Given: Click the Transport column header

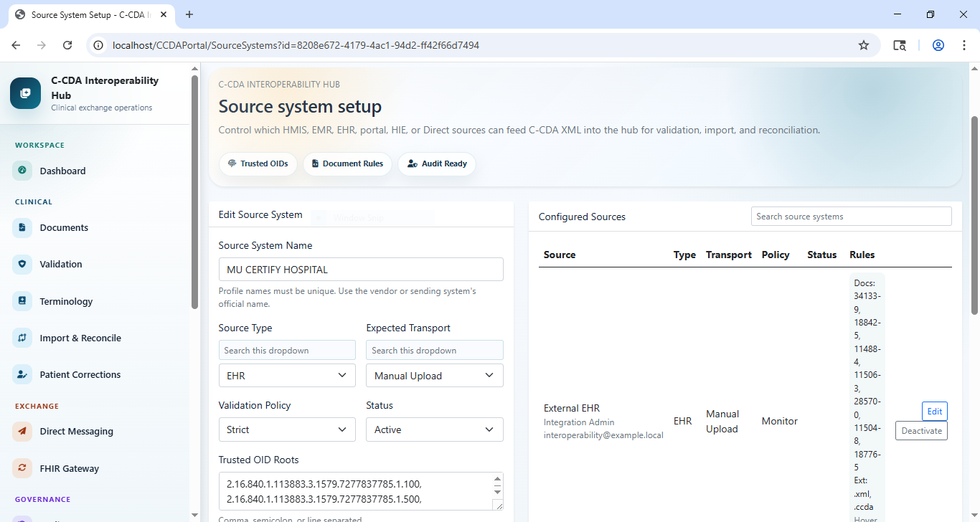Looking at the screenshot, I should [729, 255].
